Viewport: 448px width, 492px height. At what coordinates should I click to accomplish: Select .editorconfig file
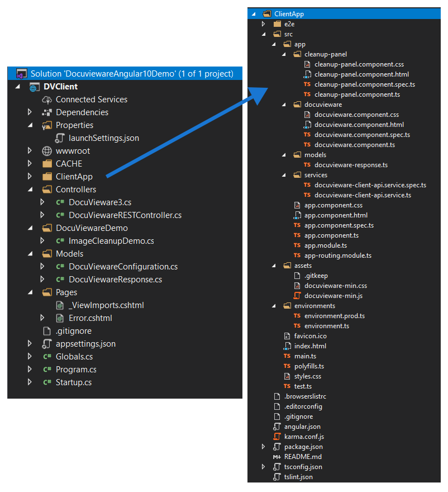[303, 406]
